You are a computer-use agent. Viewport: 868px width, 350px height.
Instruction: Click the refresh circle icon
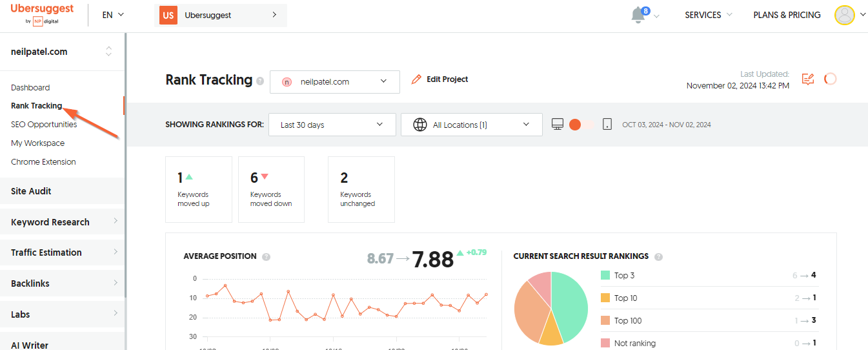(831, 79)
